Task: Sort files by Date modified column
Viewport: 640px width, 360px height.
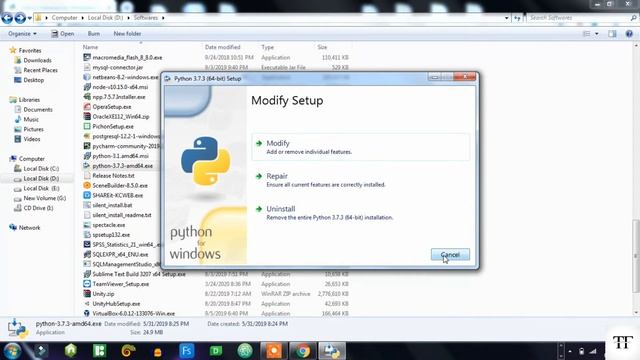Action: [222, 47]
